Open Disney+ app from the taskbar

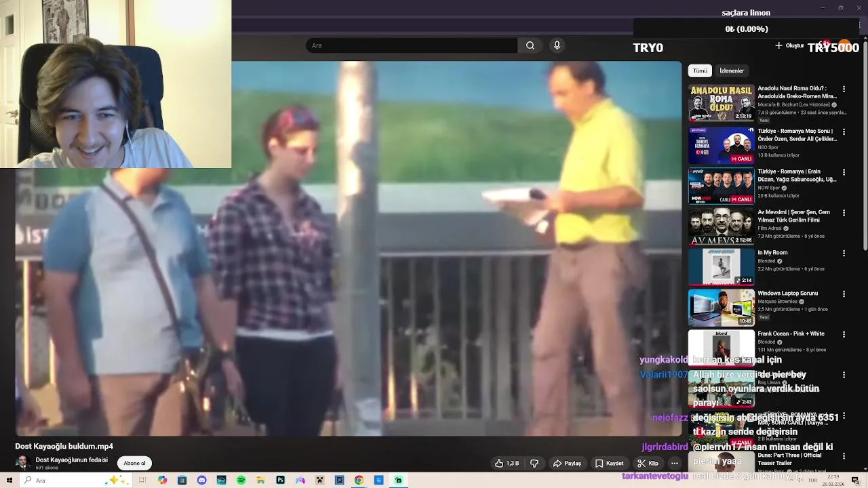221,481
